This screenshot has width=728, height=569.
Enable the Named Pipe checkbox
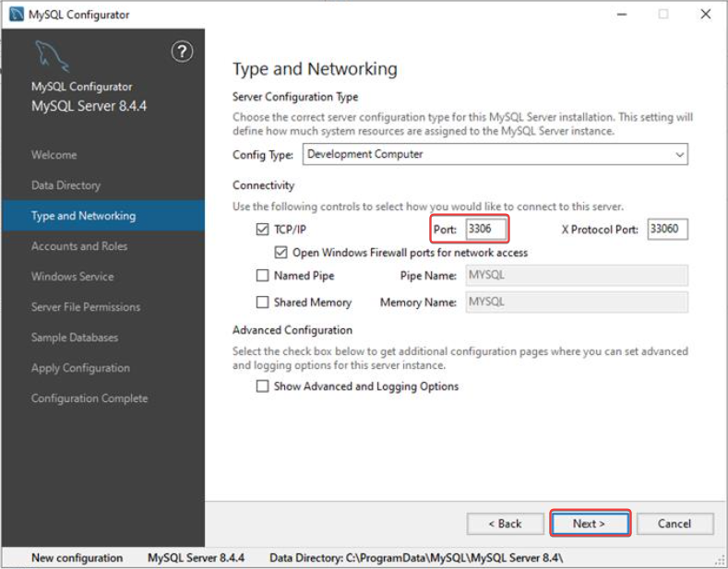[x=261, y=276]
